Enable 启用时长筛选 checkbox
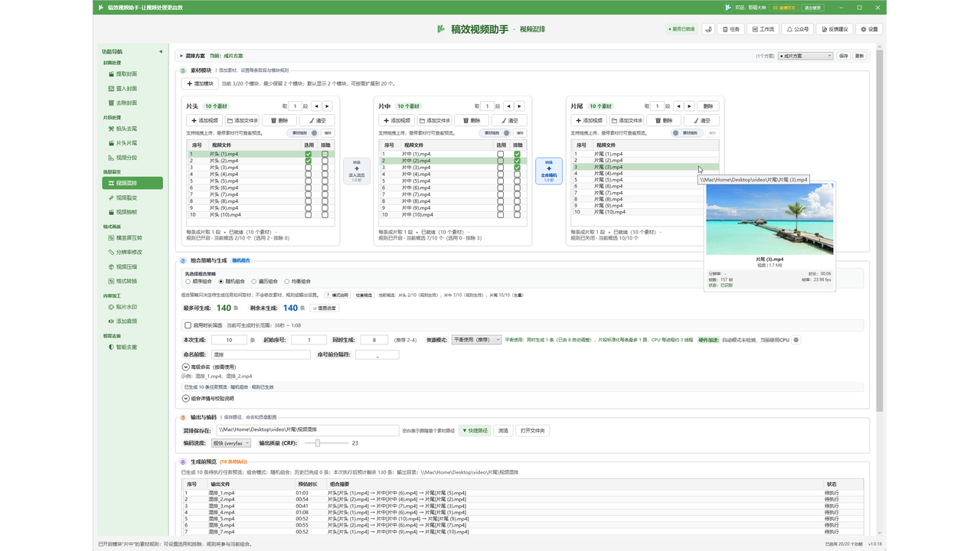The height and width of the screenshot is (551, 980). pos(188,325)
